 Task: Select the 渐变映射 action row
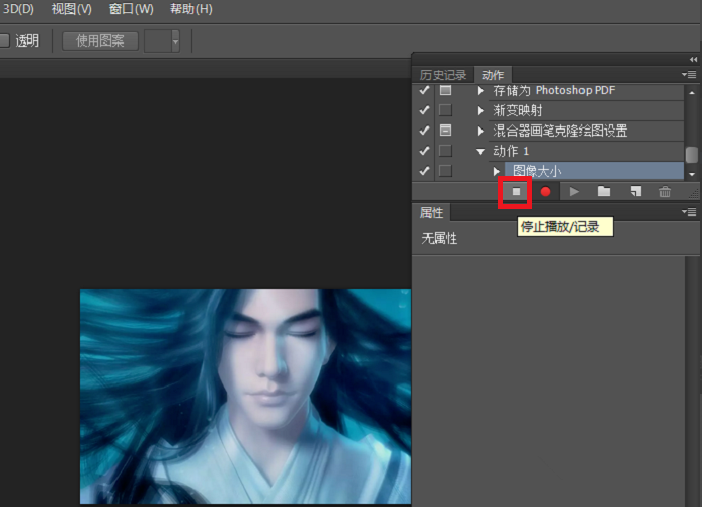click(586, 110)
